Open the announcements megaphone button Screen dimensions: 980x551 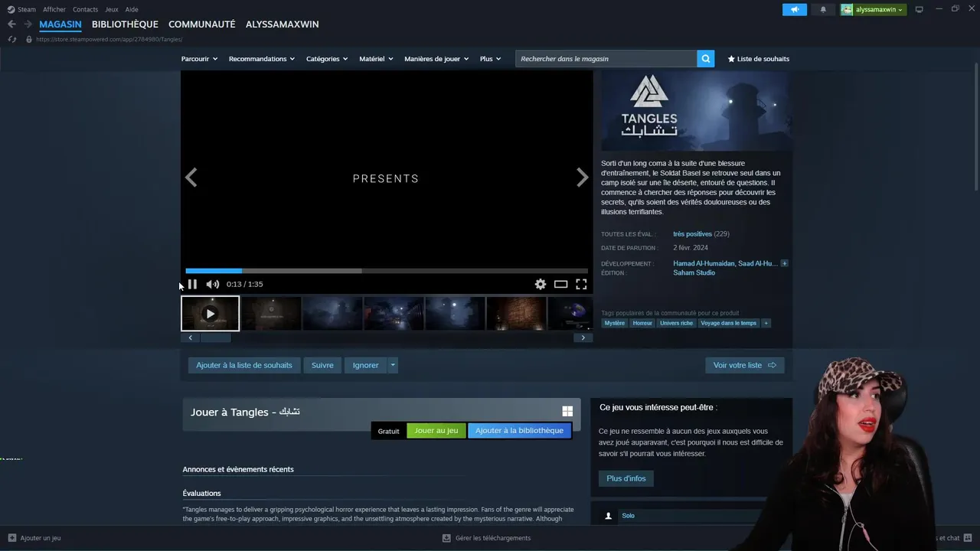click(x=795, y=9)
